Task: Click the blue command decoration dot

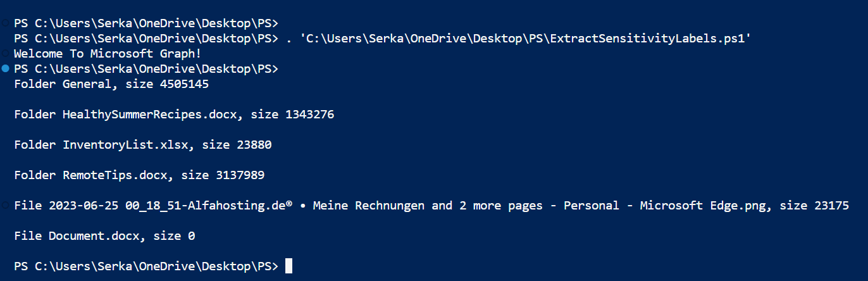Action: 6,68
